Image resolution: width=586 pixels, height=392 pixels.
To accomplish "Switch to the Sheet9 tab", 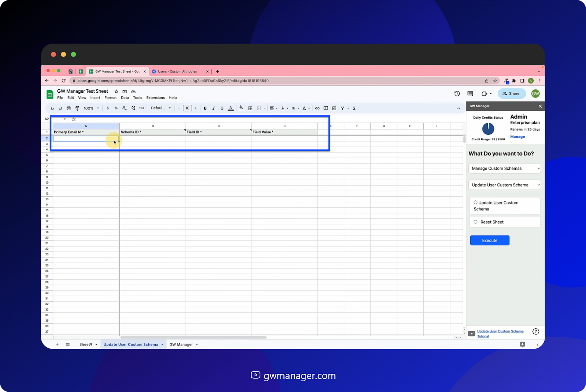I will [x=86, y=344].
